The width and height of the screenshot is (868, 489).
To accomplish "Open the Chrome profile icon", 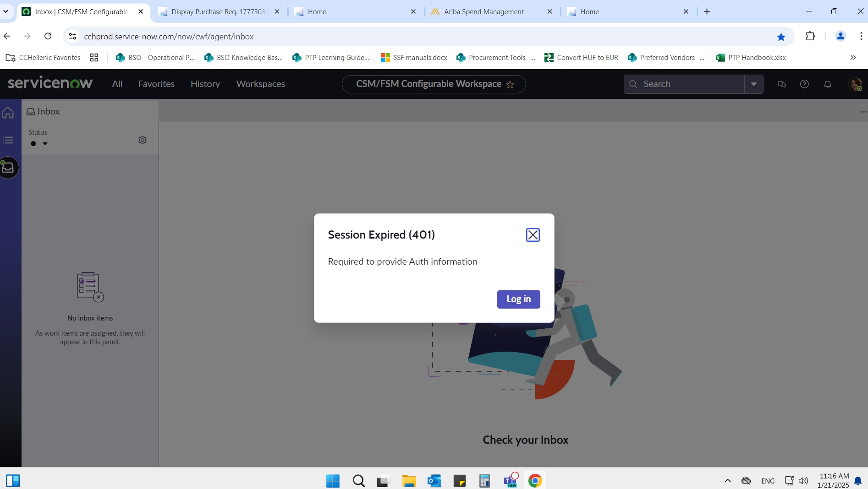I will 841,36.
